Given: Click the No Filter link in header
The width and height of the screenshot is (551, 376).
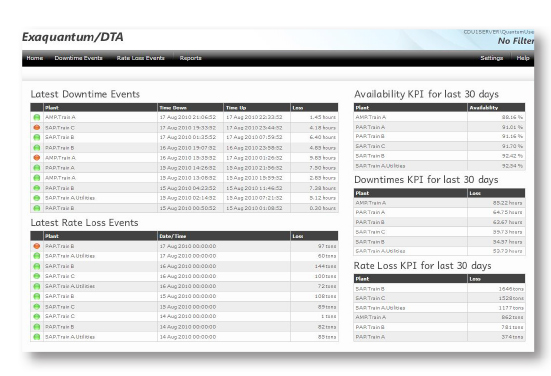Looking at the screenshot, I should click(x=516, y=41).
